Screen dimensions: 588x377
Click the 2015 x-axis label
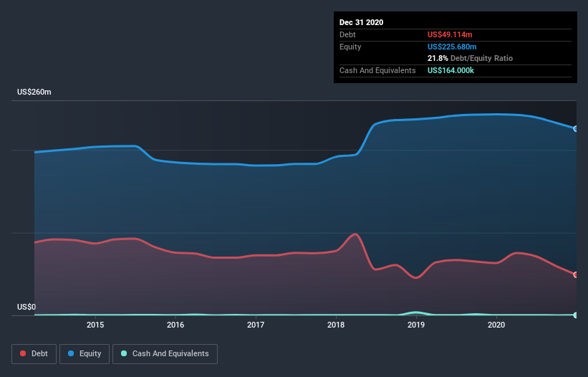pos(95,325)
